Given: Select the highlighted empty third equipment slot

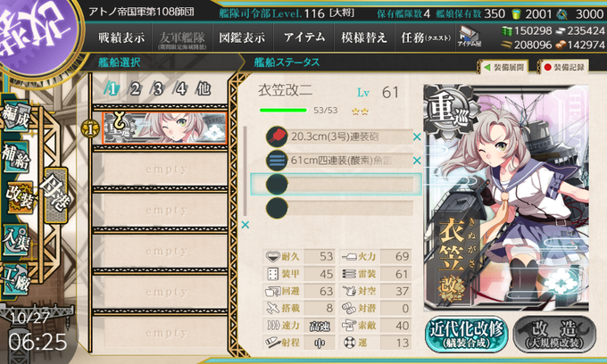Looking at the screenshot, I should pyautogui.click(x=336, y=184).
